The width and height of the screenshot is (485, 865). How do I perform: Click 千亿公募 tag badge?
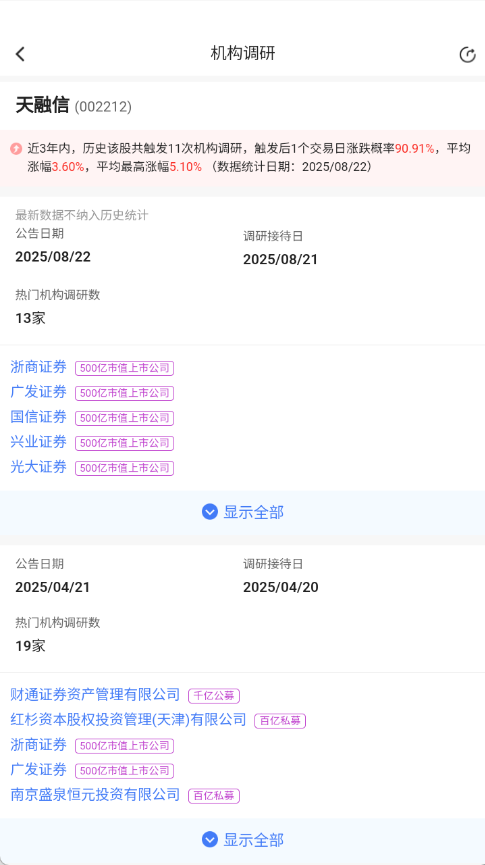click(x=214, y=696)
